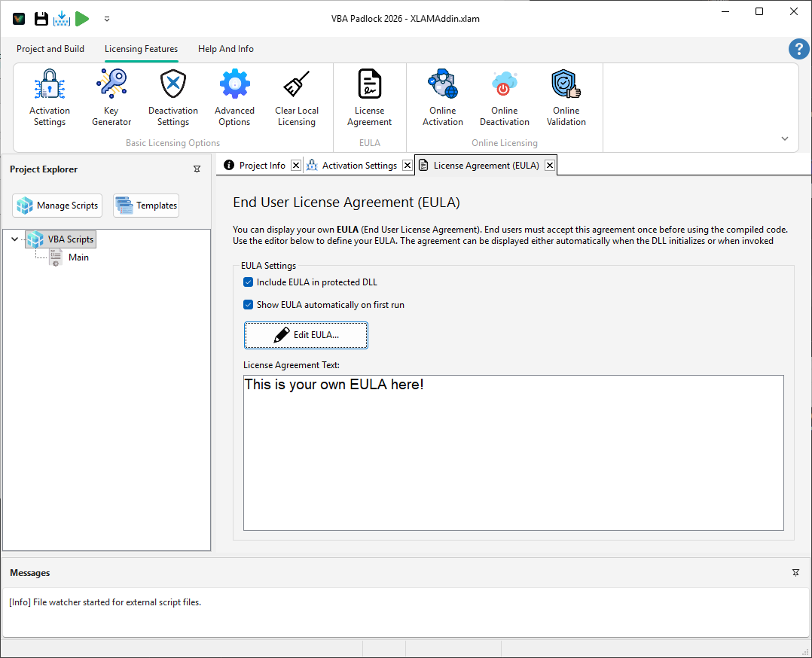The width and height of the screenshot is (812, 658).
Task: Click the green Run button in the titlebar
Action: tap(83, 18)
